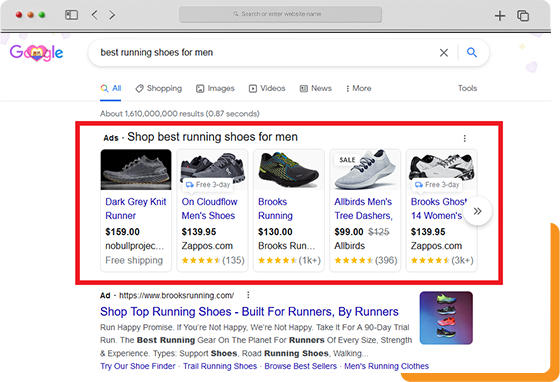Viewport: 560px width, 382px height.
Task: Click the browser address bar
Action: [280, 14]
